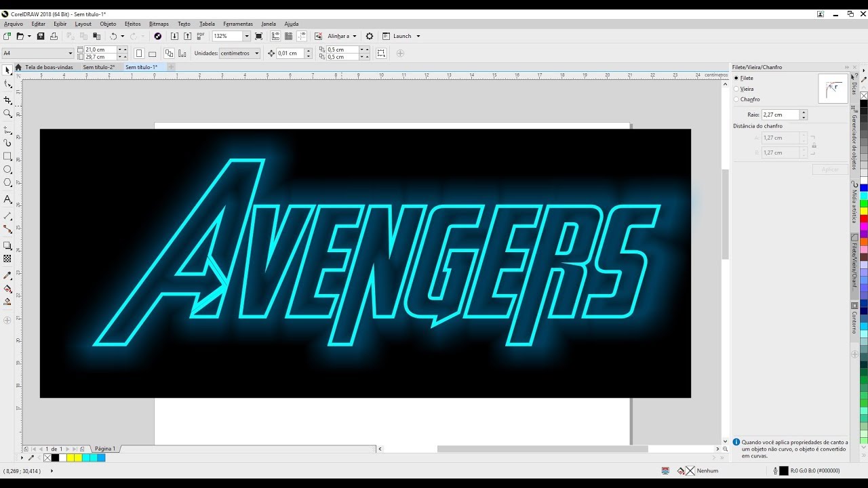
Task: Set page to portrait orientation
Action: click(x=139, y=54)
